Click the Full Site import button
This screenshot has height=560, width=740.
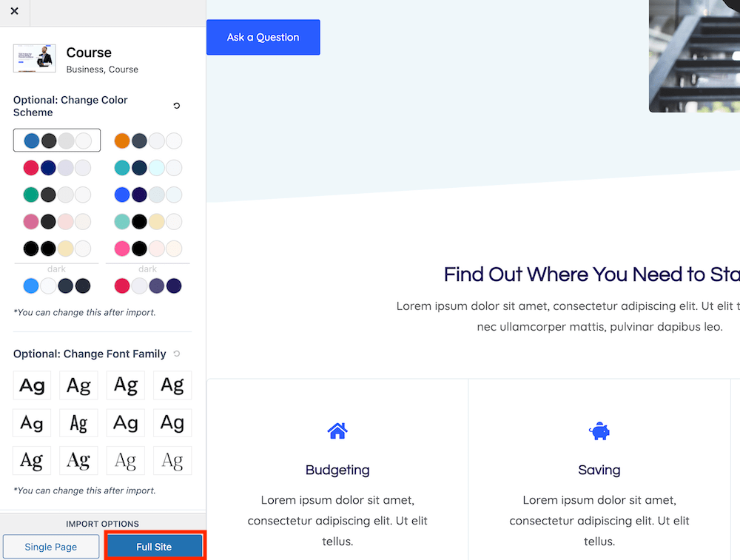154,547
